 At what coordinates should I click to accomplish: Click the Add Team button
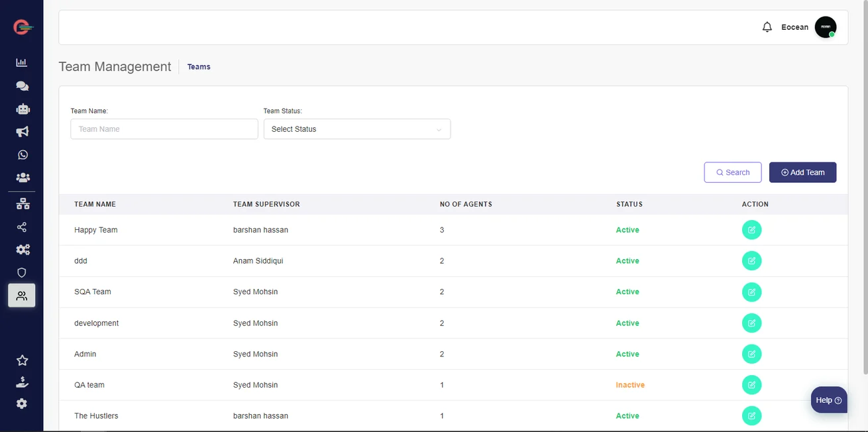click(x=802, y=172)
